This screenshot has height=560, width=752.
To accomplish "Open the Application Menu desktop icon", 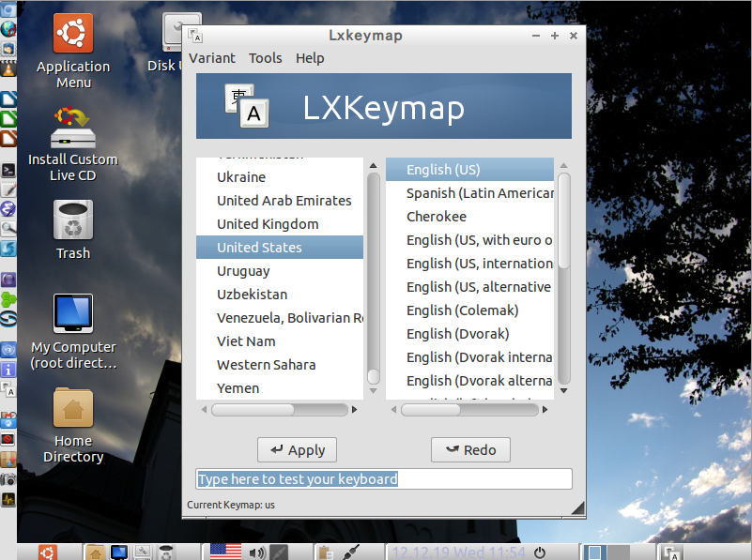I will click(73, 51).
